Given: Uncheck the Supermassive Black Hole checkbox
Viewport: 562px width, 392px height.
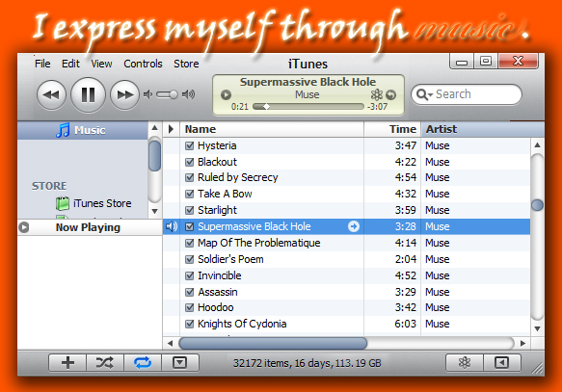Looking at the screenshot, I should point(190,226).
